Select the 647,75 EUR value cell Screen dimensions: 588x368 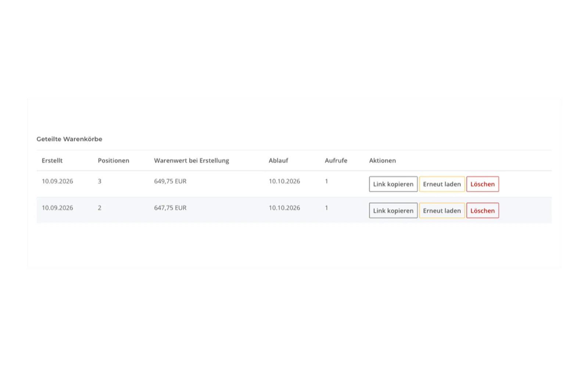tap(170, 208)
